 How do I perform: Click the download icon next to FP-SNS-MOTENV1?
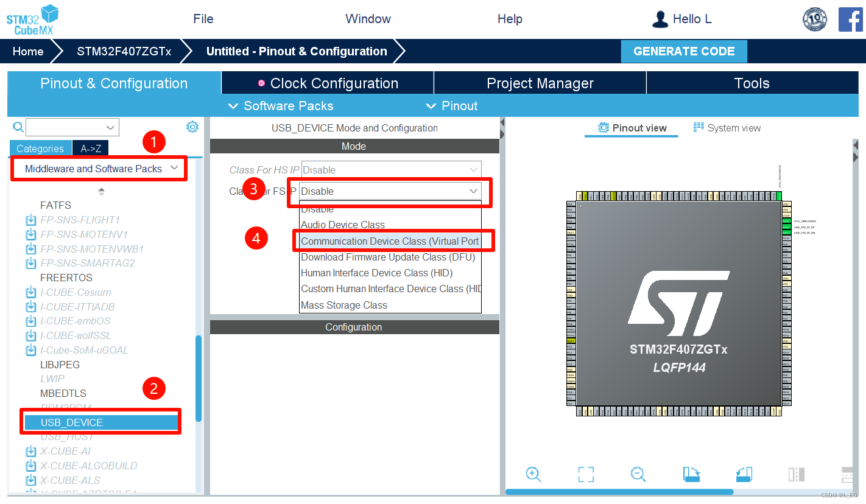[x=31, y=234]
